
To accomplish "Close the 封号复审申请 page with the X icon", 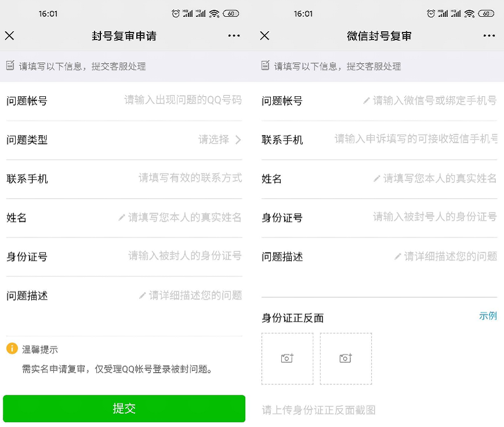I will coord(10,36).
